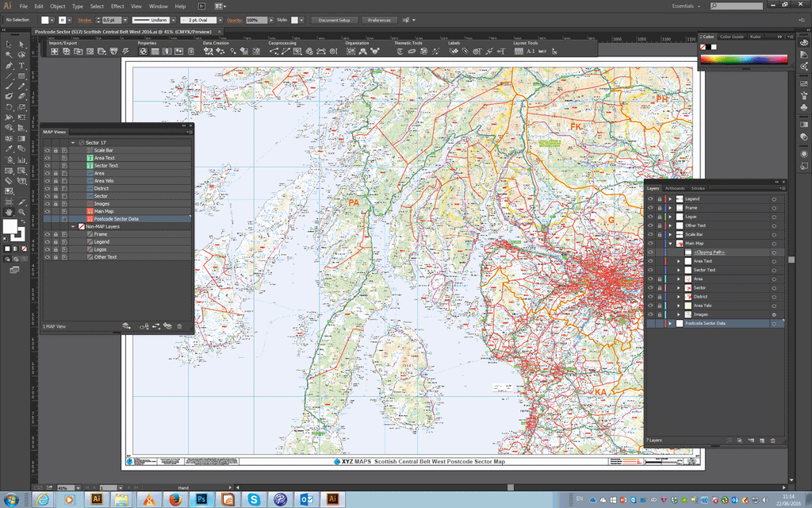The width and height of the screenshot is (812, 508).
Task: Select the Eyedropper tool
Action: point(9,149)
